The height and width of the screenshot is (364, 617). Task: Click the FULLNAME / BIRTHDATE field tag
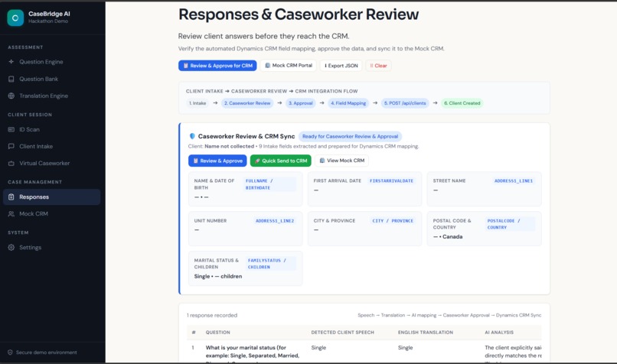pyautogui.click(x=269, y=184)
